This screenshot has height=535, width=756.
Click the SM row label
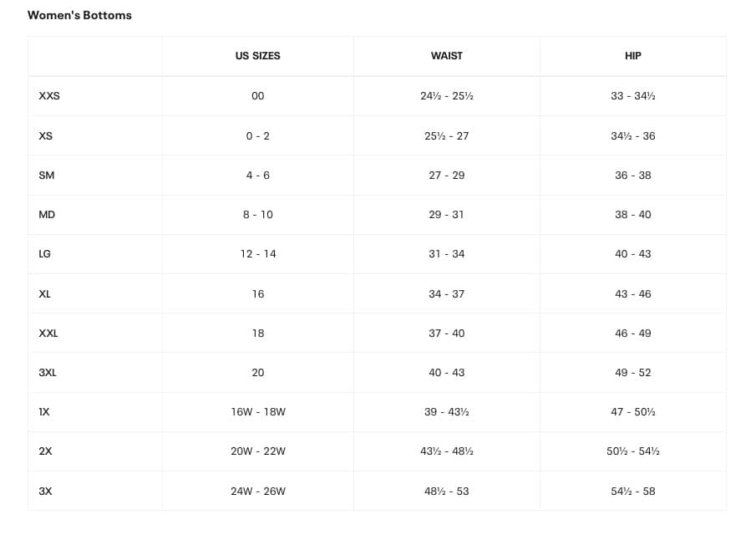[47, 176]
